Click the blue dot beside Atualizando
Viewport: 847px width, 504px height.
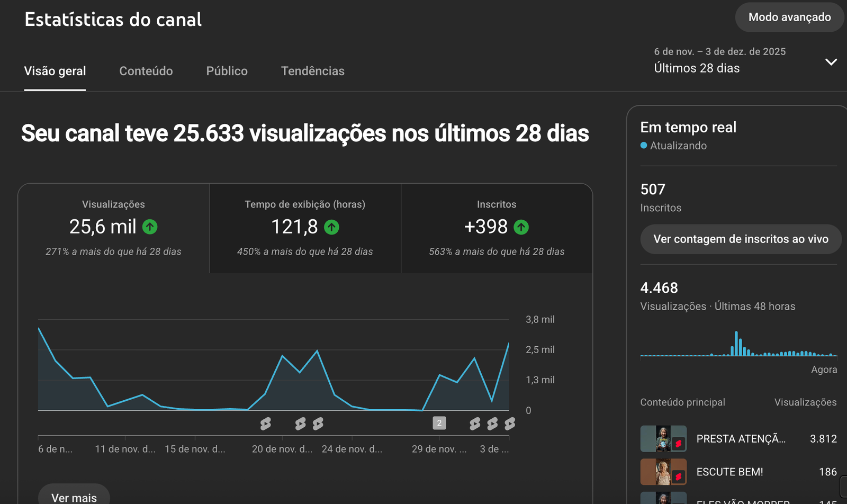644,146
